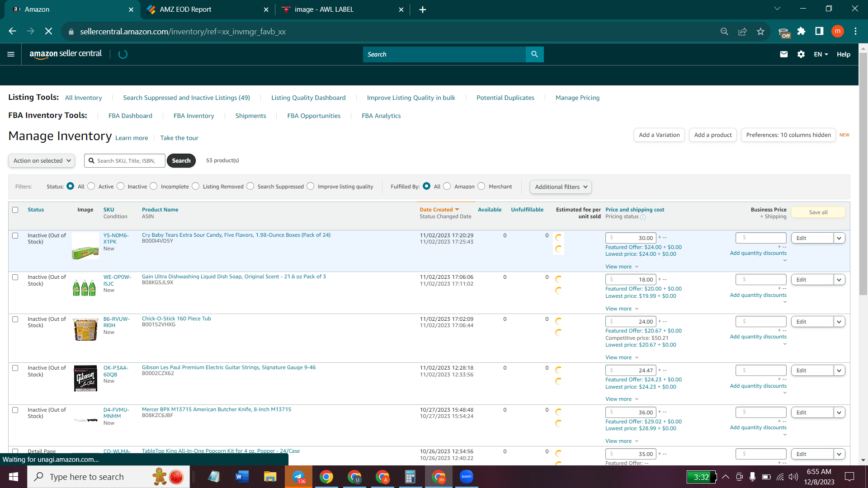868x488 pixels.
Task: Open the Seller Central hamburger menu
Action: [11, 54]
